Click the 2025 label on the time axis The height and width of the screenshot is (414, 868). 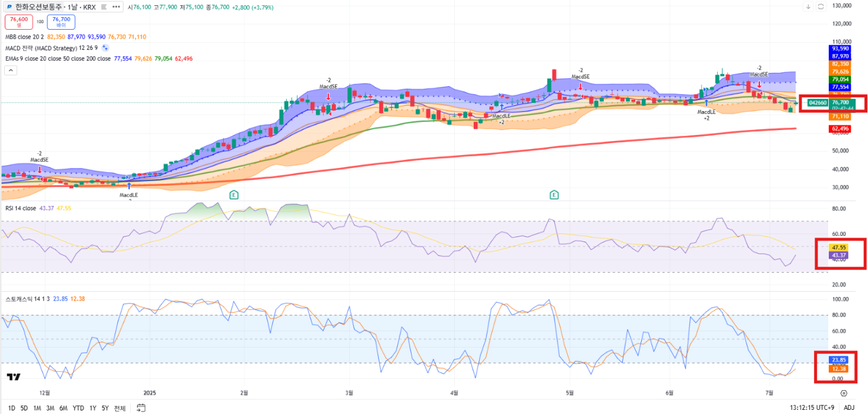click(x=150, y=393)
